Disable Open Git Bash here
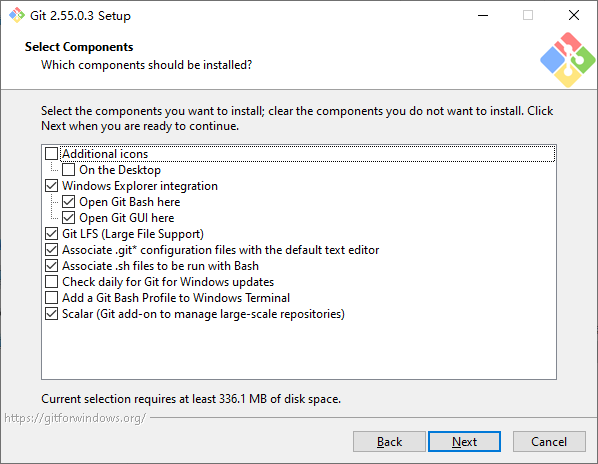The width and height of the screenshot is (598, 464). point(68,202)
